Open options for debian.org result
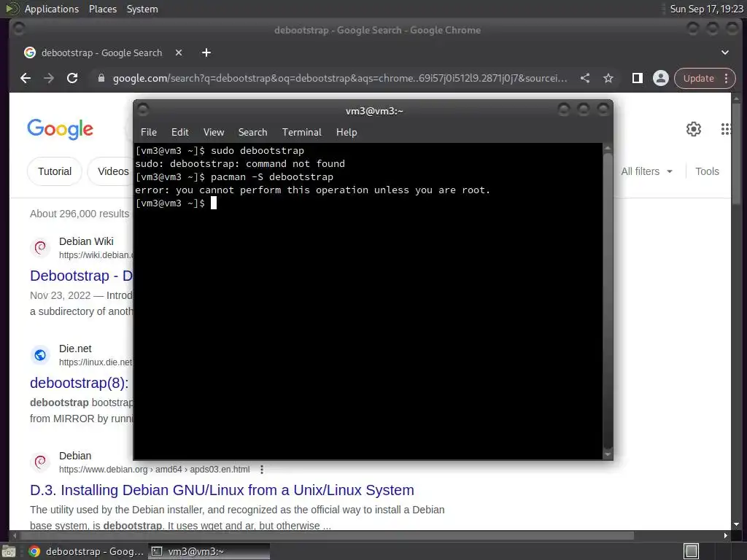This screenshot has width=747, height=560. pyautogui.click(x=262, y=470)
